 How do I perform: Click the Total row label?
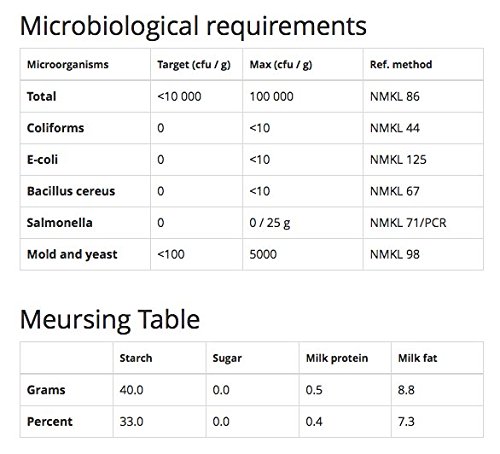(x=41, y=96)
